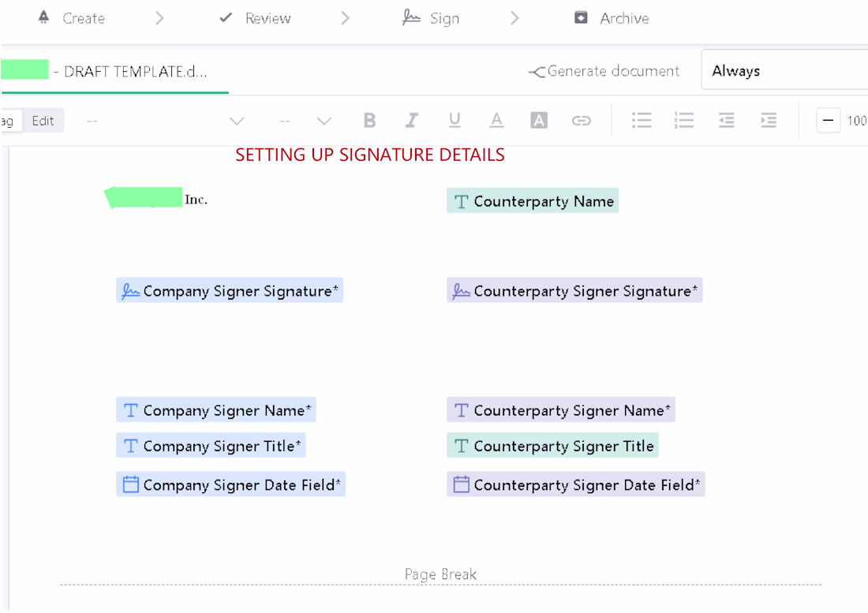Image resolution: width=868 pixels, height=613 pixels.
Task: Decrease paragraph indent
Action: (726, 120)
